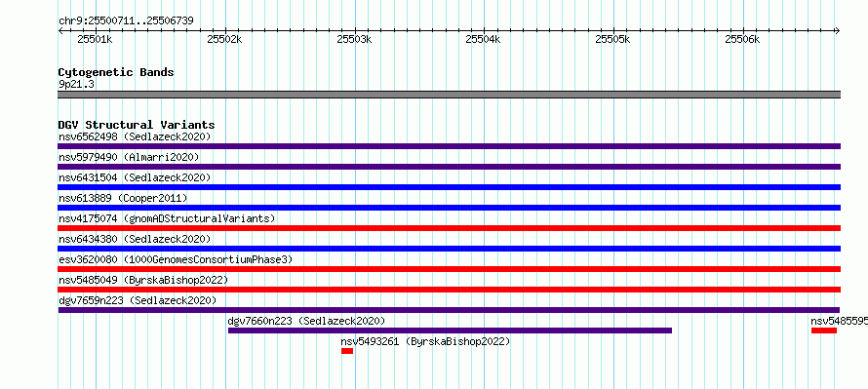Click the 25502k ruler tick label
The image size is (868, 389).
[x=224, y=39]
